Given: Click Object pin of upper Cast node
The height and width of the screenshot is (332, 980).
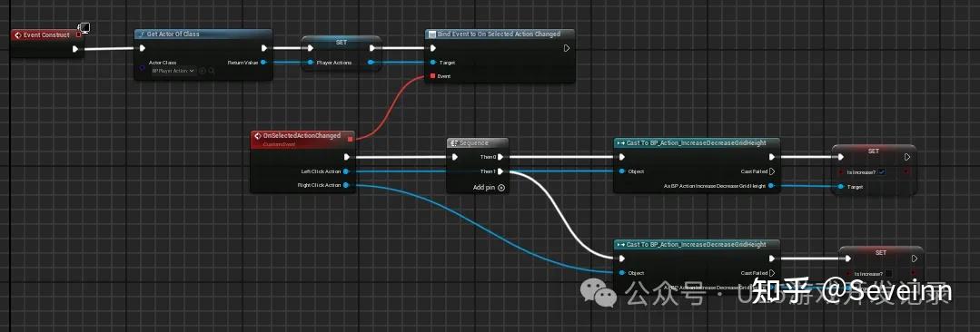Looking at the screenshot, I should (x=622, y=171).
